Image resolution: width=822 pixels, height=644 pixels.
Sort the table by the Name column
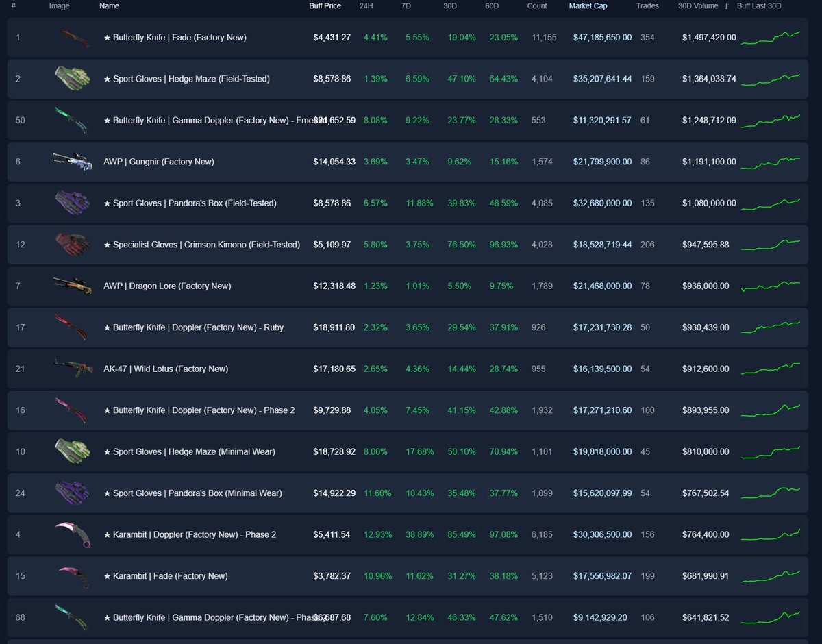[x=109, y=6]
